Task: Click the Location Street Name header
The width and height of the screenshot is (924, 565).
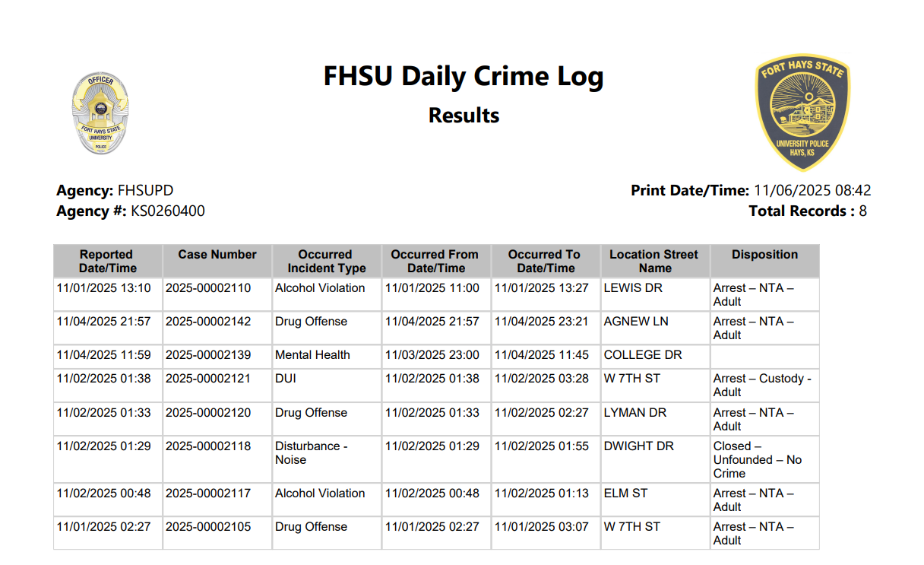Action: 654,261
